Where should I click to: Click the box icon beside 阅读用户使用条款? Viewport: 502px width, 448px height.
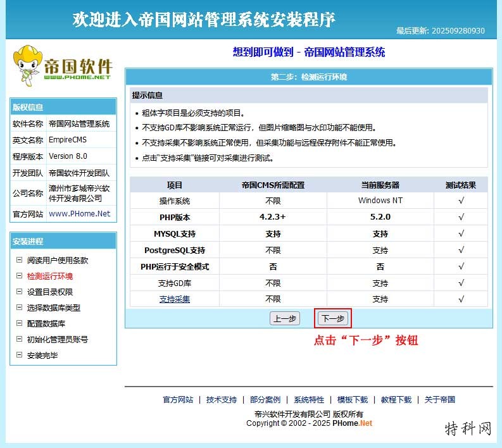(x=19, y=260)
